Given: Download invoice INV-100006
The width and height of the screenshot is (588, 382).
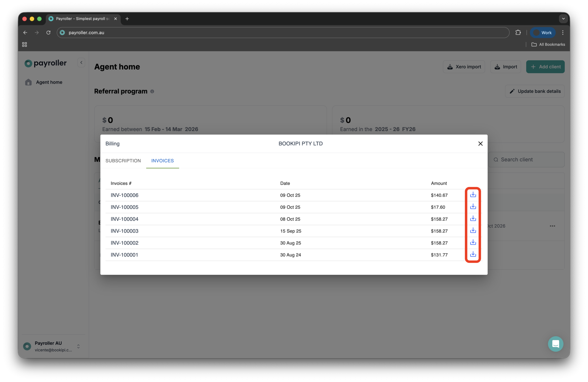Looking at the screenshot, I should point(473,195).
